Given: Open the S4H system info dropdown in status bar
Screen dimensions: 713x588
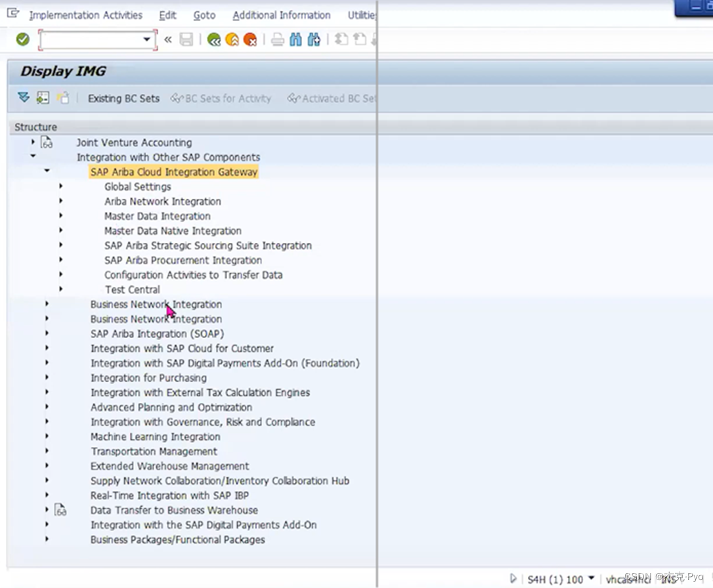Looking at the screenshot, I should 591,578.
